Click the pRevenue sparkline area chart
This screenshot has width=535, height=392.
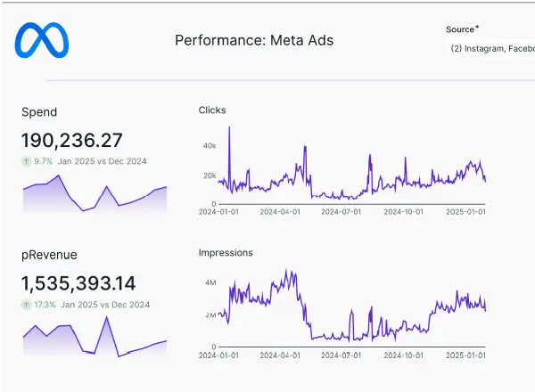point(94,339)
